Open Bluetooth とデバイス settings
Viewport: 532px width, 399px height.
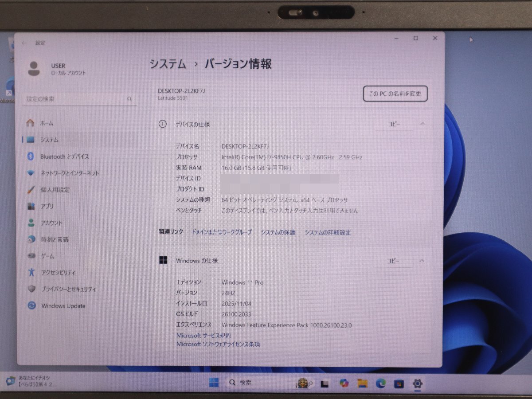pyautogui.click(x=64, y=156)
